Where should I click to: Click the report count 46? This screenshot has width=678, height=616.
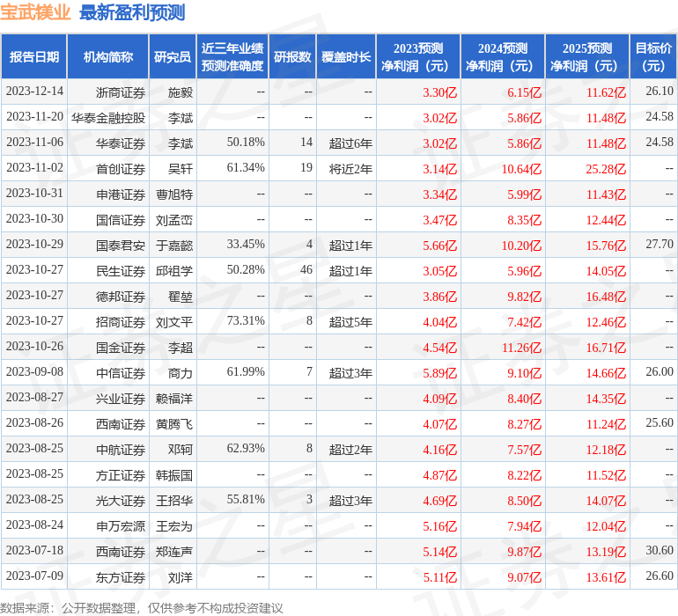(306, 270)
